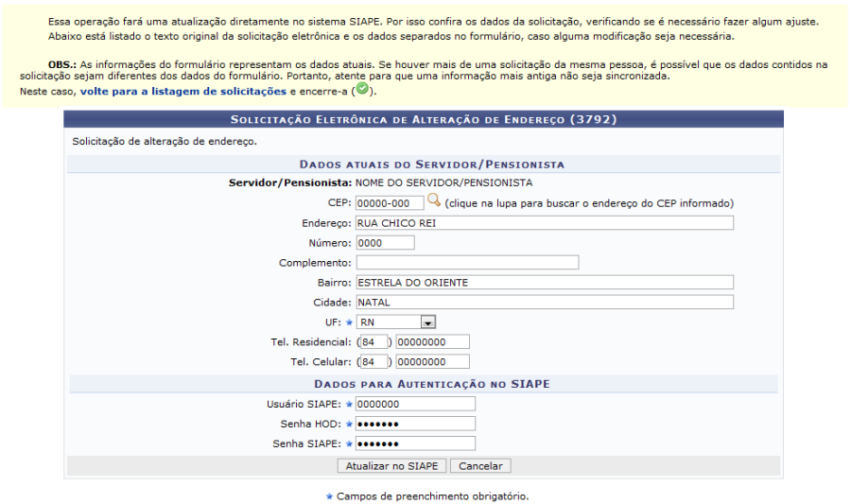This screenshot has height=504, width=851.
Task: Focus the CEP input field
Action: click(390, 202)
